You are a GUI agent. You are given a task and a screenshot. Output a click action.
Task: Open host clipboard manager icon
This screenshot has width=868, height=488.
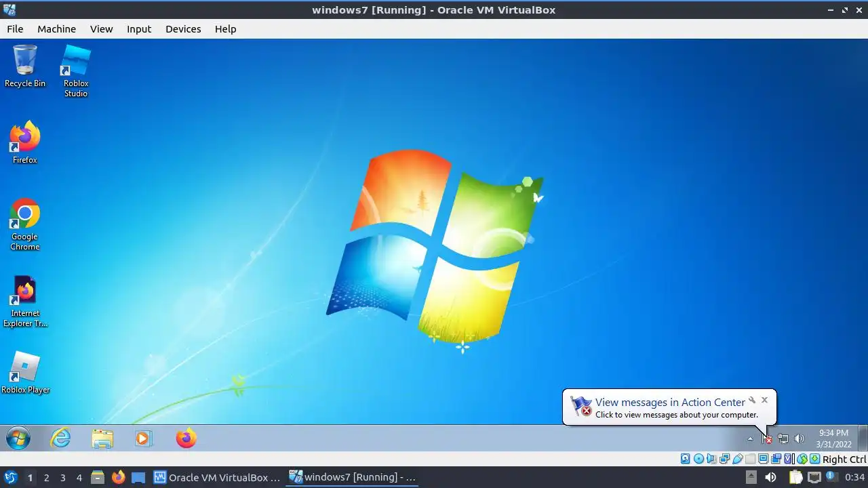pyautogui.click(x=795, y=477)
